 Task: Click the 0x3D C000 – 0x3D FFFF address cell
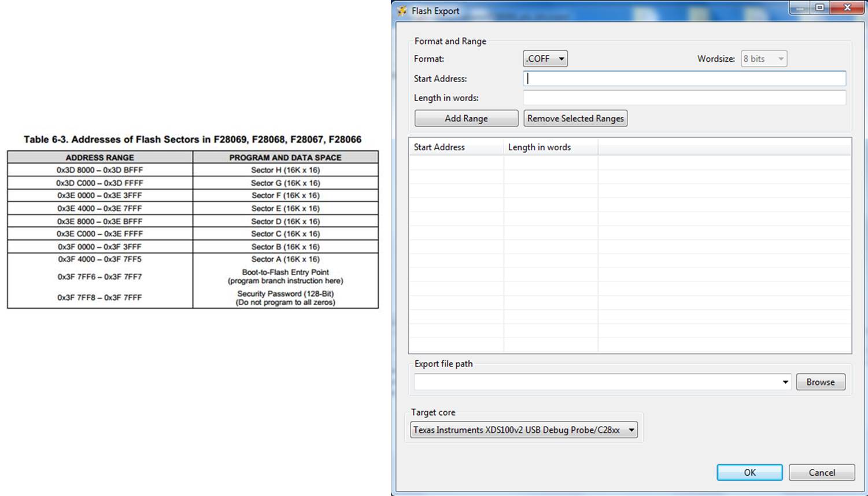point(100,183)
